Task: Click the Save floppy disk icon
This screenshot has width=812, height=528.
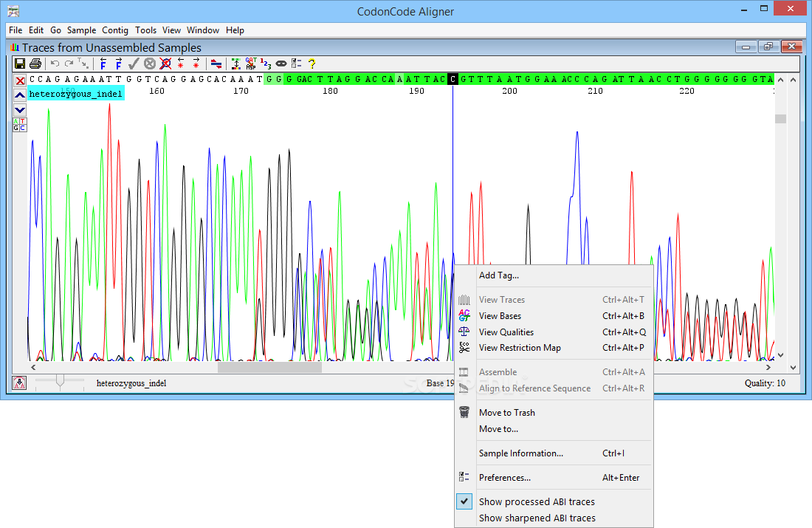Action: pos(20,64)
